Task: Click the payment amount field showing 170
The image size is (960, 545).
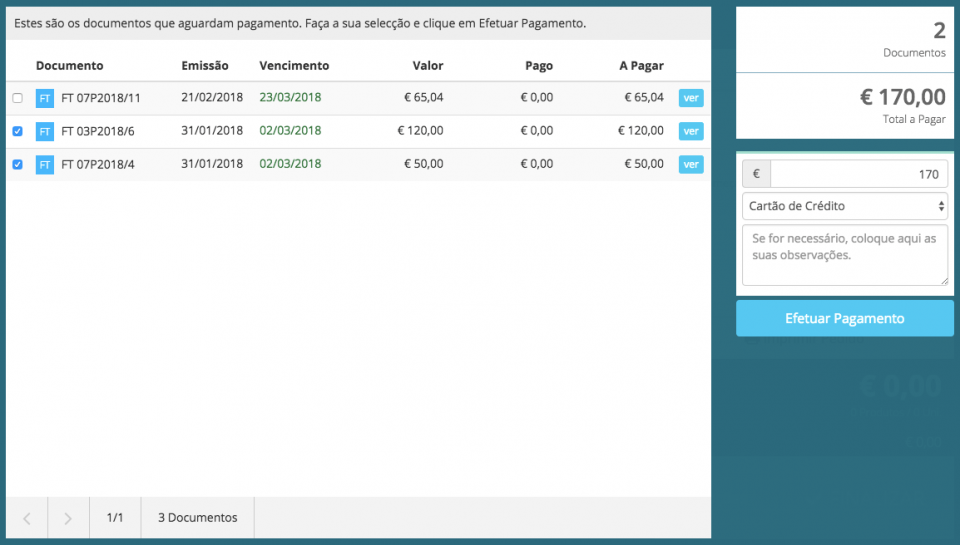Action: (858, 174)
